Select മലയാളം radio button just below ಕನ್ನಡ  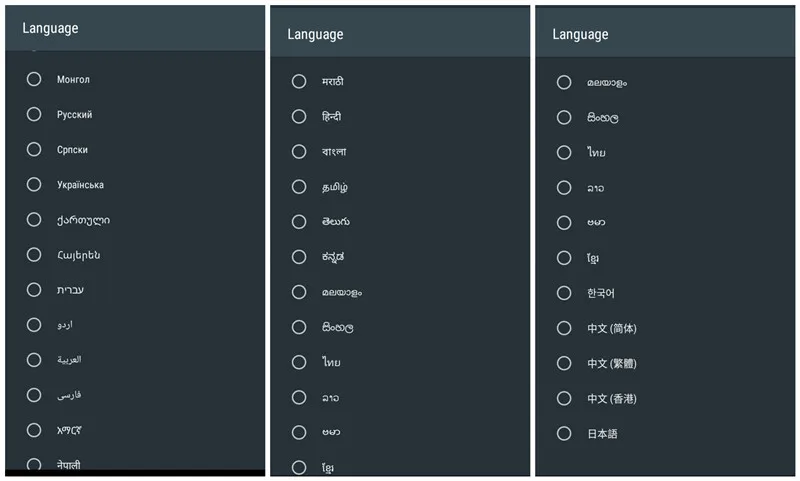pyautogui.click(x=299, y=292)
